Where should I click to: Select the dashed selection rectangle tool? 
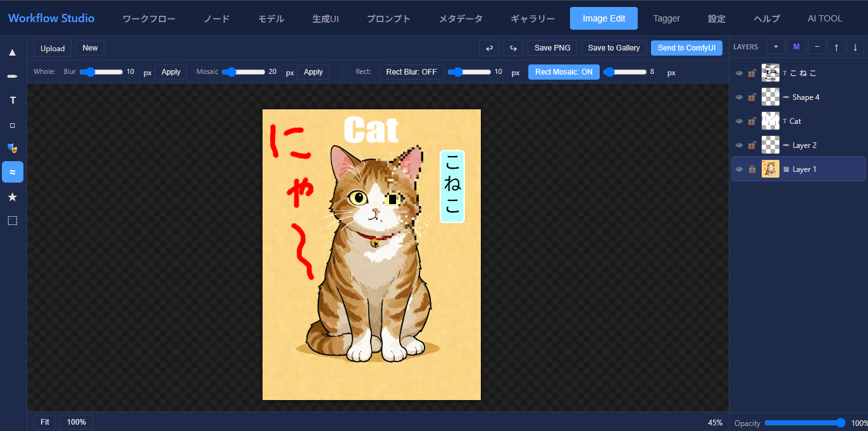tap(13, 221)
